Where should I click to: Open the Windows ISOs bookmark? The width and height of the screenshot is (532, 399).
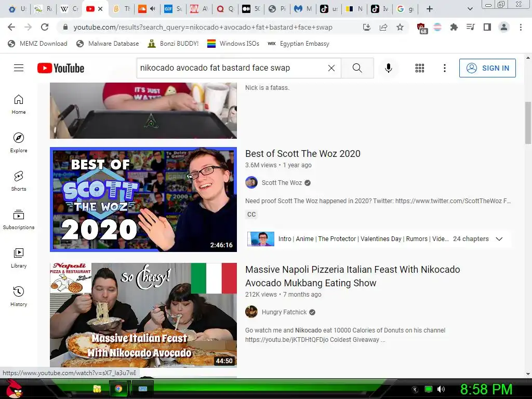click(x=233, y=44)
